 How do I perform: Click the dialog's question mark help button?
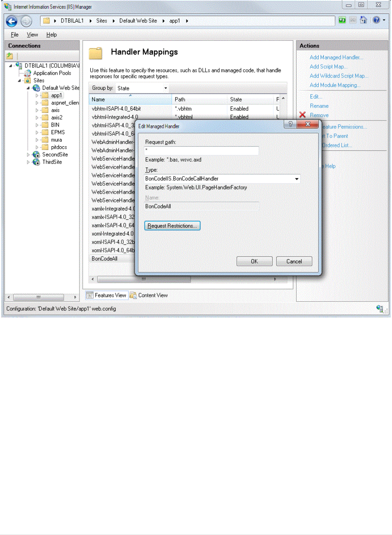290,125
